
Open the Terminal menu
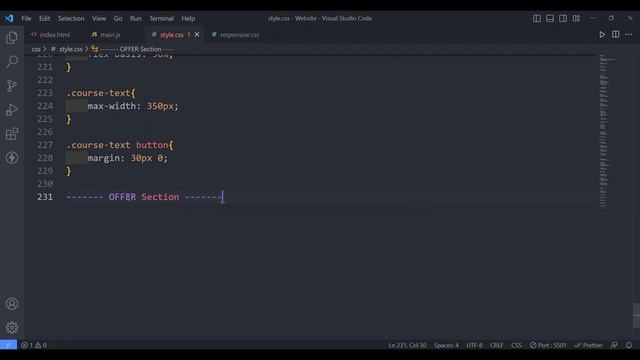(x=161, y=18)
